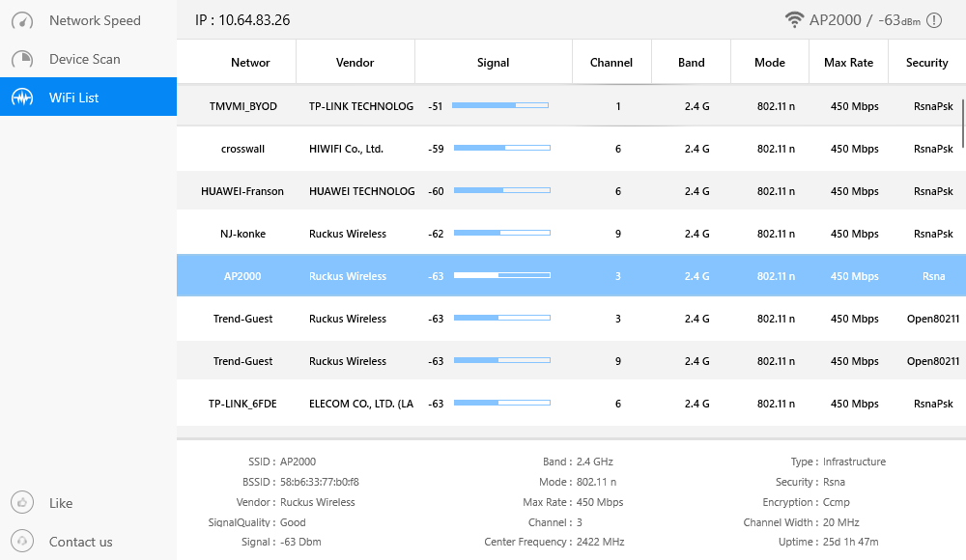Open the Contact us page
Image resolution: width=966 pixels, height=560 pixels.
click(81, 542)
